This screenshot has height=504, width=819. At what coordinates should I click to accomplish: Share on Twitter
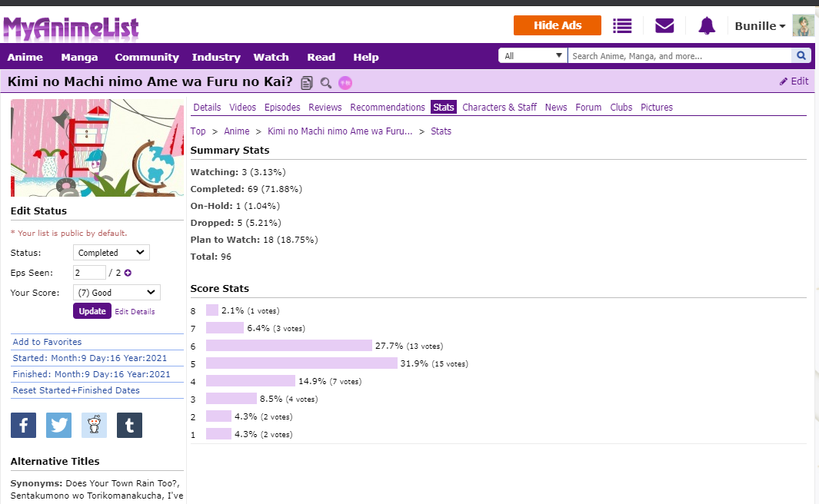pyautogui.click(x=58, y=425)
